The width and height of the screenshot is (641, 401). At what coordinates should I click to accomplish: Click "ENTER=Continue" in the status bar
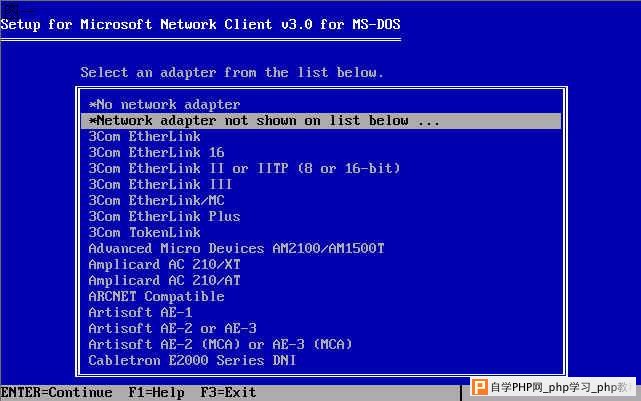[x=56, y=392]
